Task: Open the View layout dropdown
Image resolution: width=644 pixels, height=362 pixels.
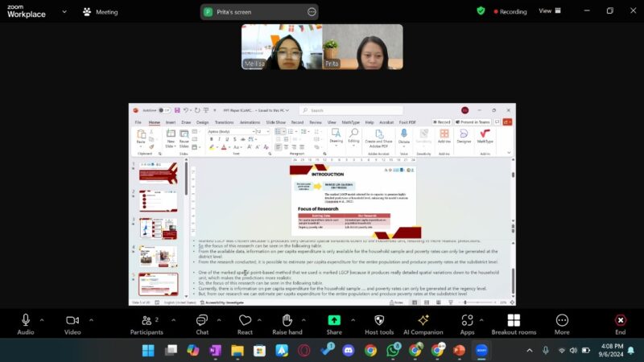Action: [549, 11]
